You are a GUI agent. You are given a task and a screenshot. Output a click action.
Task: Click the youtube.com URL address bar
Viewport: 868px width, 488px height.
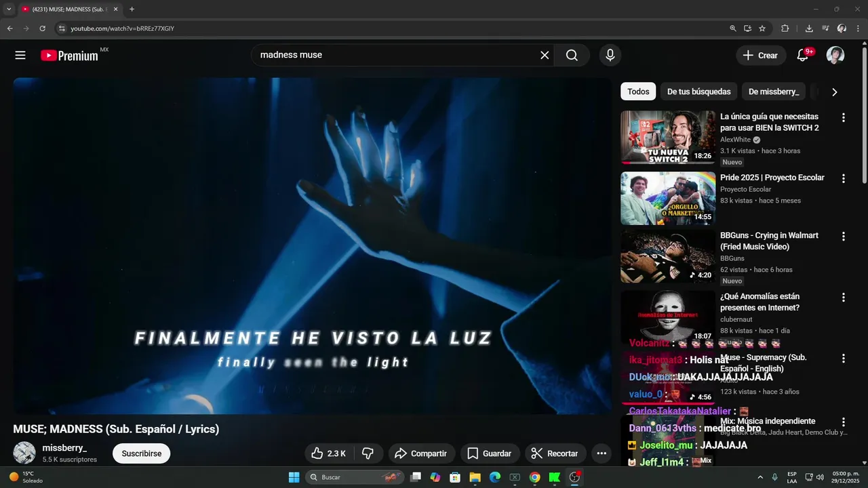[122, 28]
